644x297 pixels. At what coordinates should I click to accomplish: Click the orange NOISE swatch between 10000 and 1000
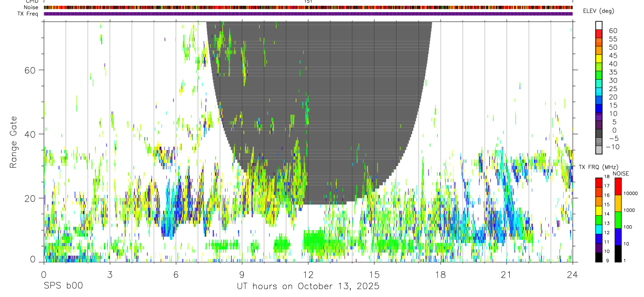617,203
